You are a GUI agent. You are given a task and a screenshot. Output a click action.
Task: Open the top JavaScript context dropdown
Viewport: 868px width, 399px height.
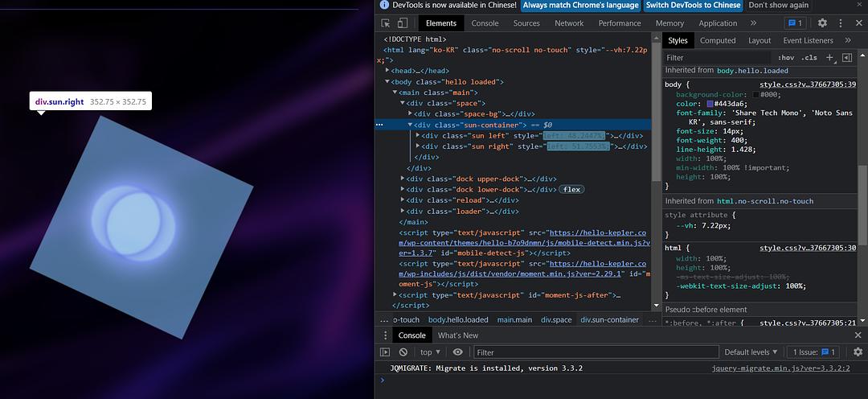[x=430, y=352]
